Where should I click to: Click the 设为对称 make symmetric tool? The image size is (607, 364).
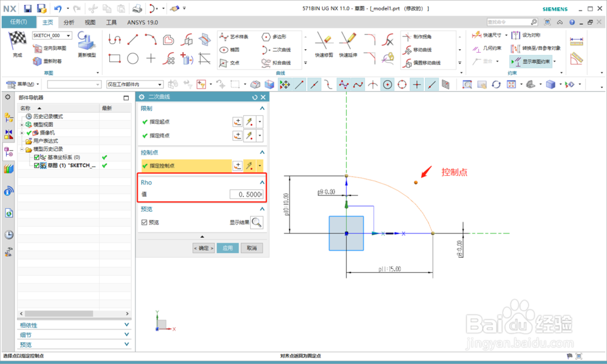coord(526,35)
